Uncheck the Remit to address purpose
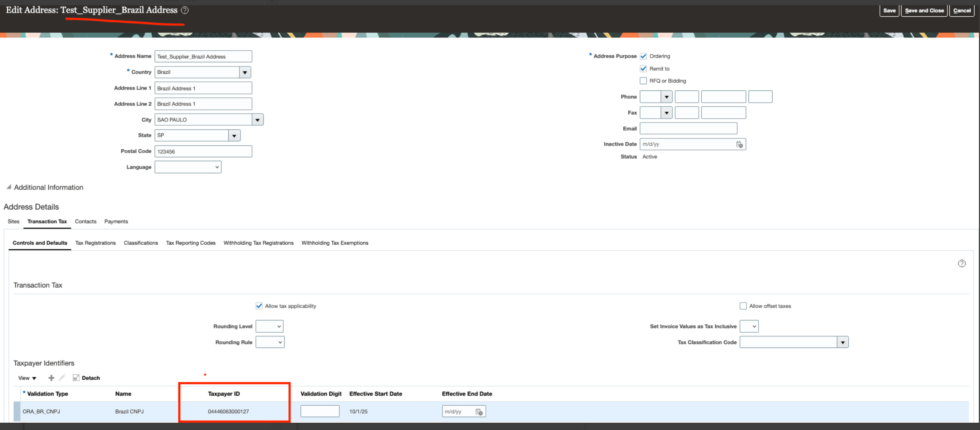Screen dimensions: 980x430 click(643, 69)
